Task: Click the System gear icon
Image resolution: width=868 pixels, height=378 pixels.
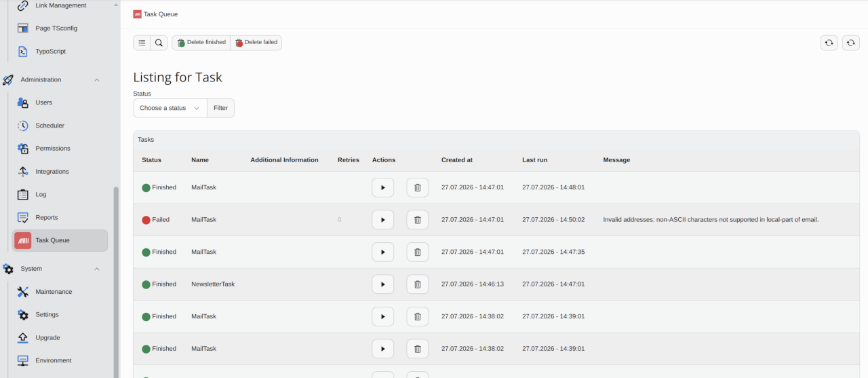Action: click(x=8, y=269)
